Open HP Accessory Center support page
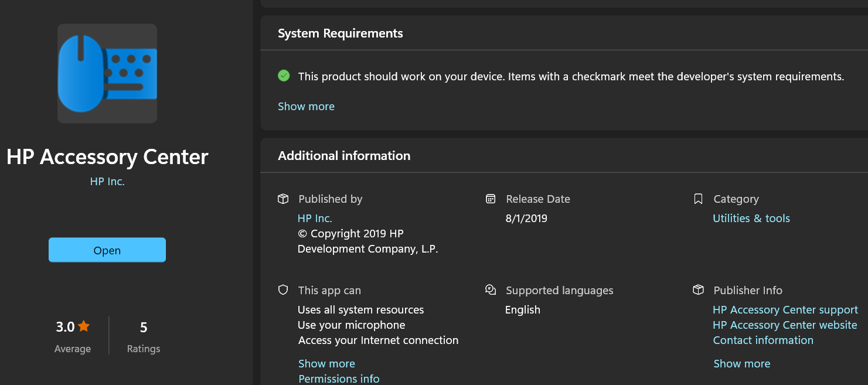 (785, 309)
